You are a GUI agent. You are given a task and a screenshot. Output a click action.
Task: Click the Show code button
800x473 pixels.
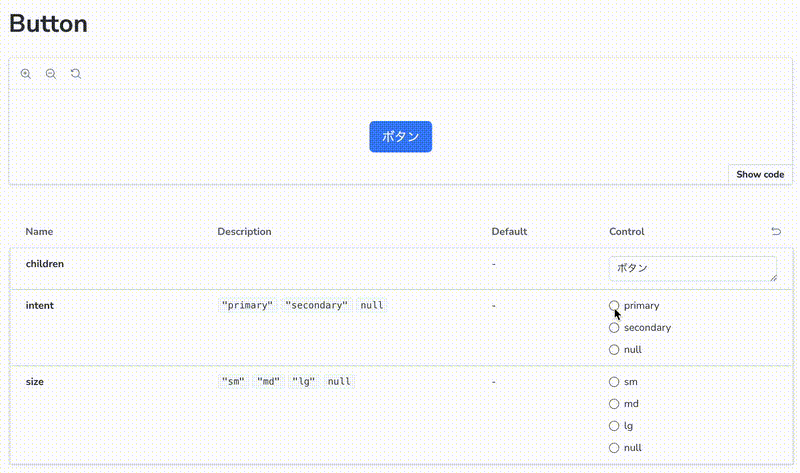point(760,174)
